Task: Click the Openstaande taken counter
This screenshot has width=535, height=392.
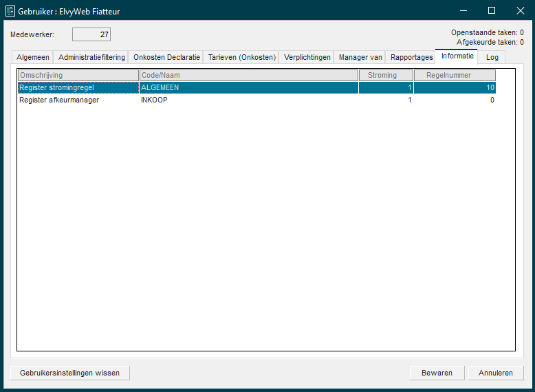Action: (x=488, y=32)
